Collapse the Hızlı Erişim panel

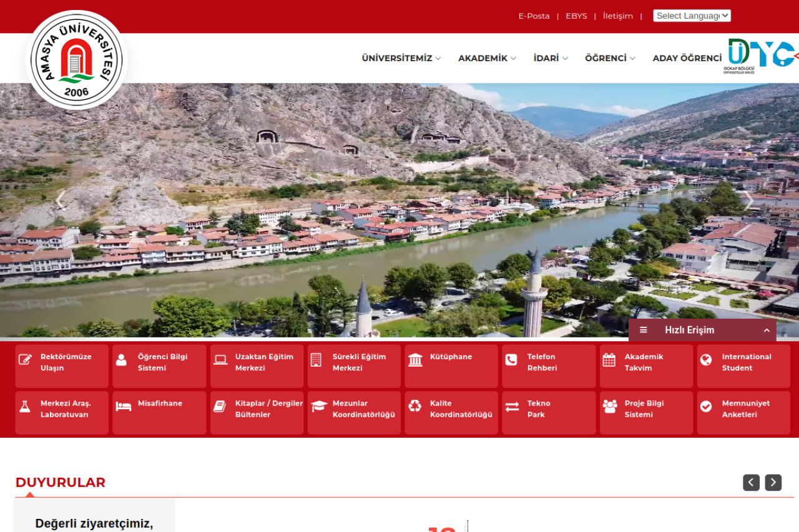pyautogui.click(x=766, y=330)
